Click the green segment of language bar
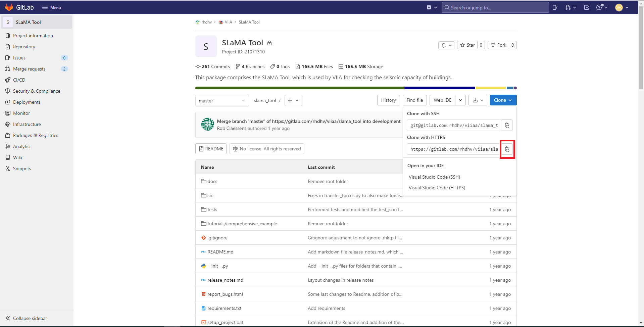 299,88
